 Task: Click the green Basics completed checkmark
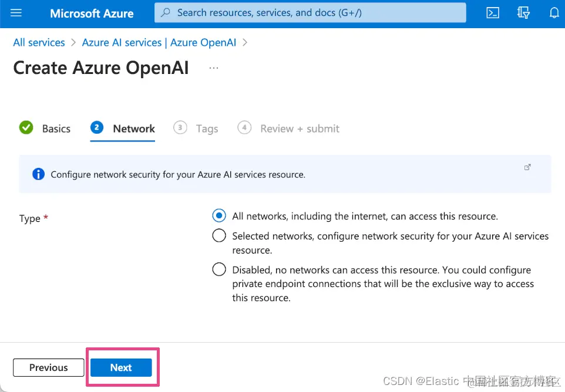pyautogui.click(x=26, y=127)
